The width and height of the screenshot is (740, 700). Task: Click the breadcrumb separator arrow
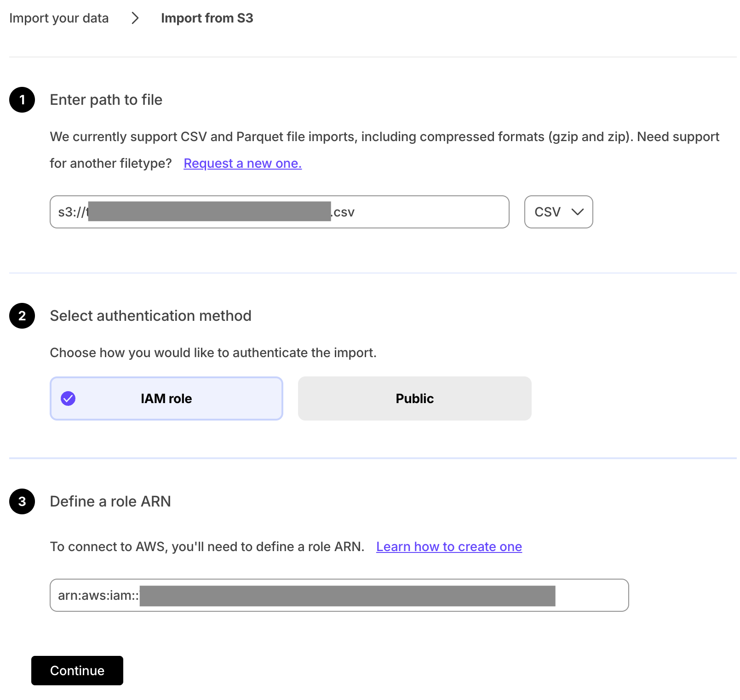pos(135,18)
